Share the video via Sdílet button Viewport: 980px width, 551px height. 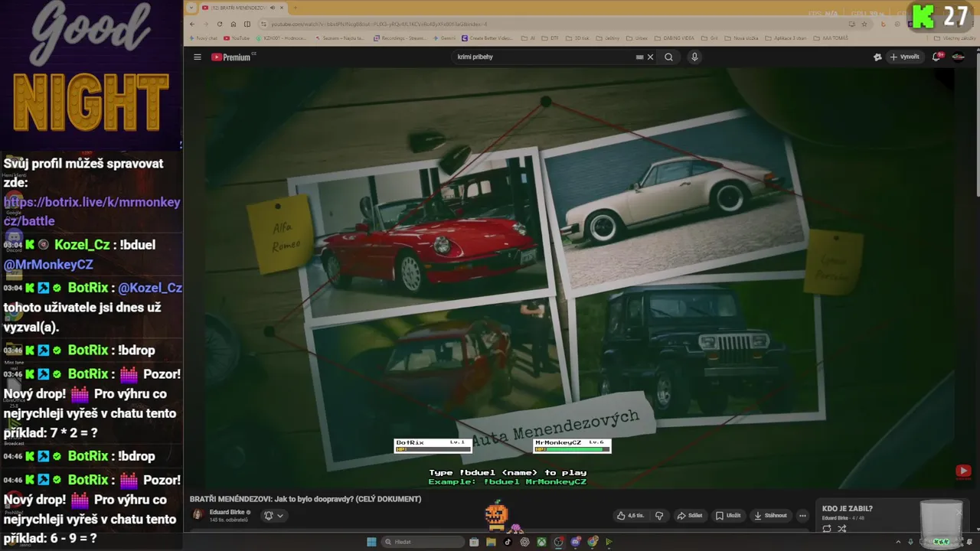689,516
